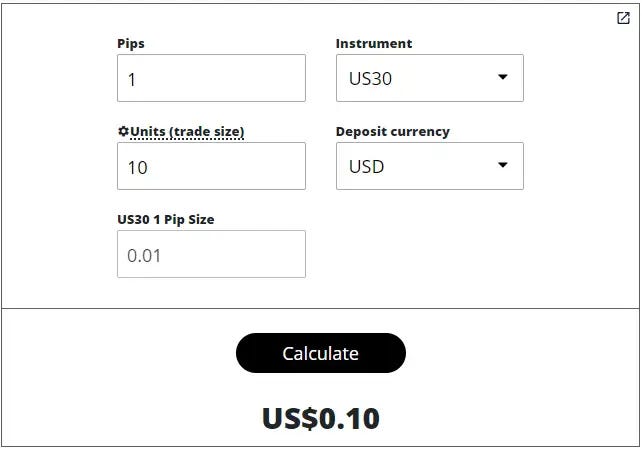
Task: Focus the Units trade size input
Action: [x=211, y=166]
